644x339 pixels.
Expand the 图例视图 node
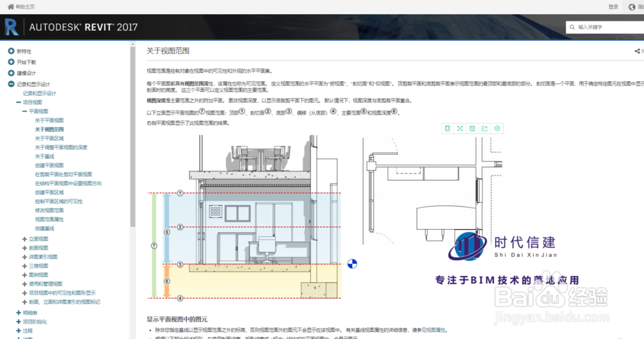coord(24,275)
